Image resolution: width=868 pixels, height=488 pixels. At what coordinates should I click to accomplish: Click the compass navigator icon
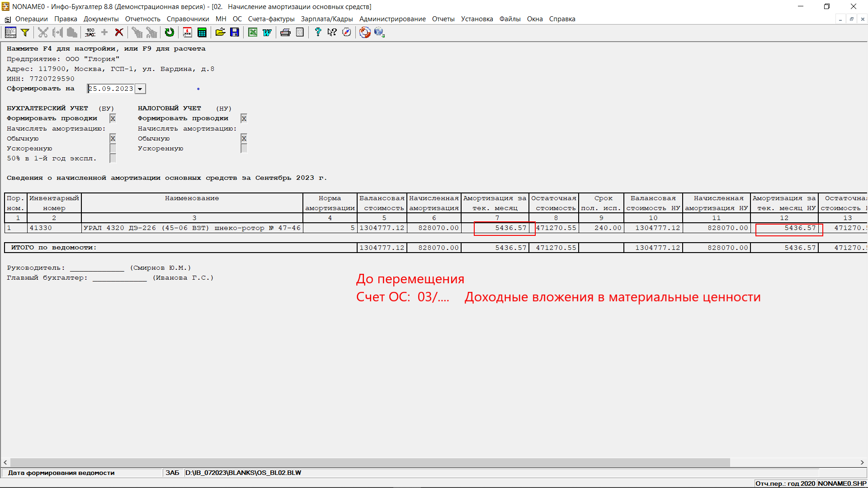click(347, 32)
